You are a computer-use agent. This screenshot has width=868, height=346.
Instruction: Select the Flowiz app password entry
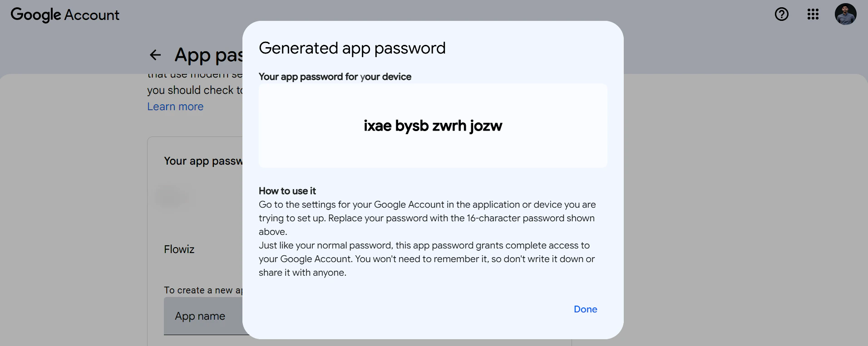tap(179, 249)
